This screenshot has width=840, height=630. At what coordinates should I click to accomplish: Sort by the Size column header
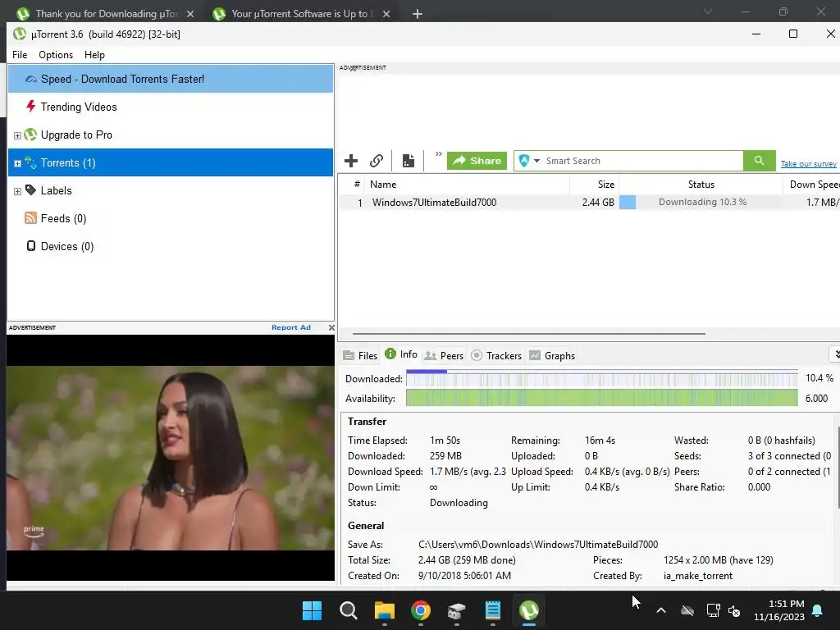594,185
